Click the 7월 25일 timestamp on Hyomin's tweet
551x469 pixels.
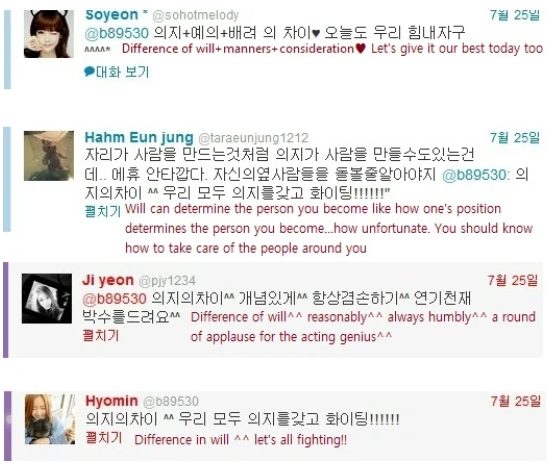coord(516,401)
